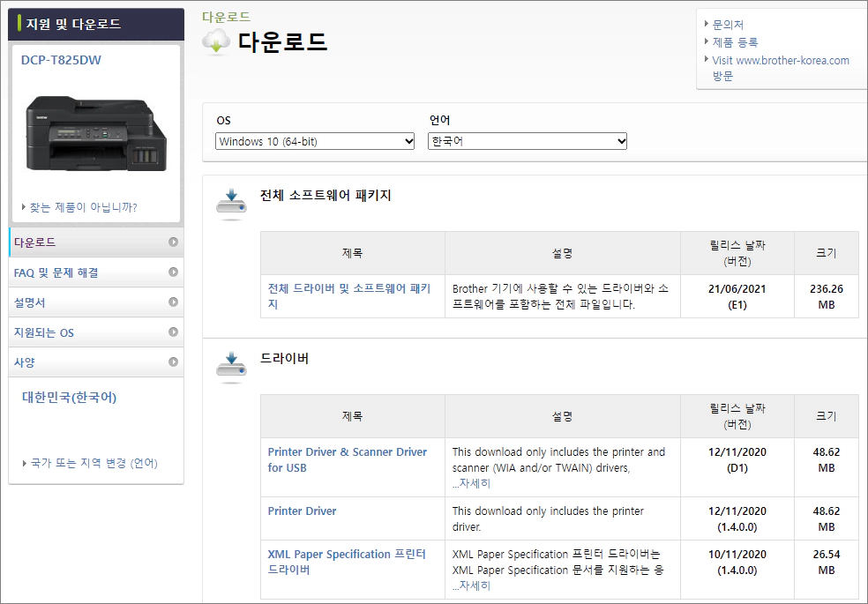Open the 사양 sidebar menu item

pos(96,362)
